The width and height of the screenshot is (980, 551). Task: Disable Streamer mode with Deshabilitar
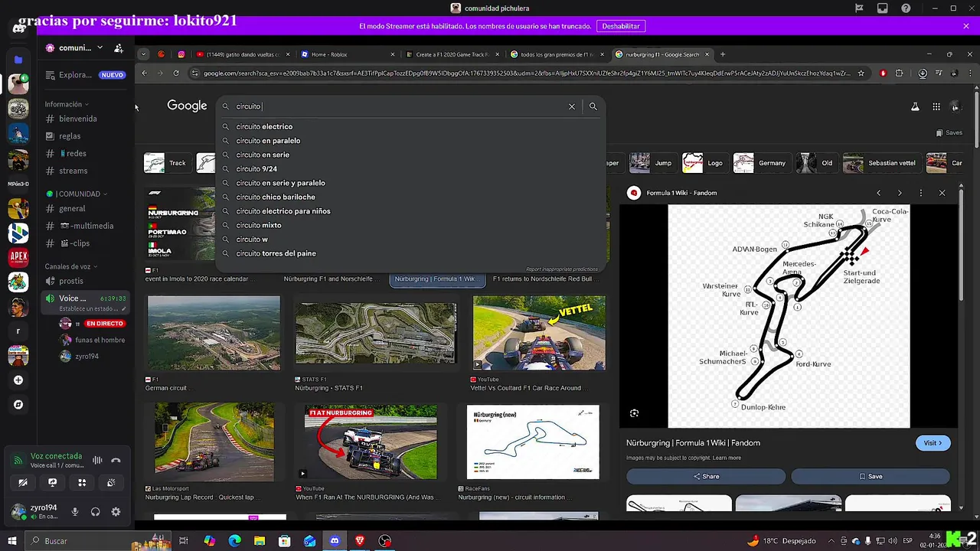[x=620, y=26]
